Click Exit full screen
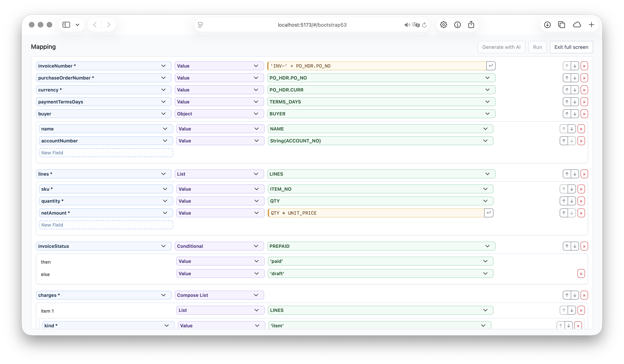 tap(571, 47)
